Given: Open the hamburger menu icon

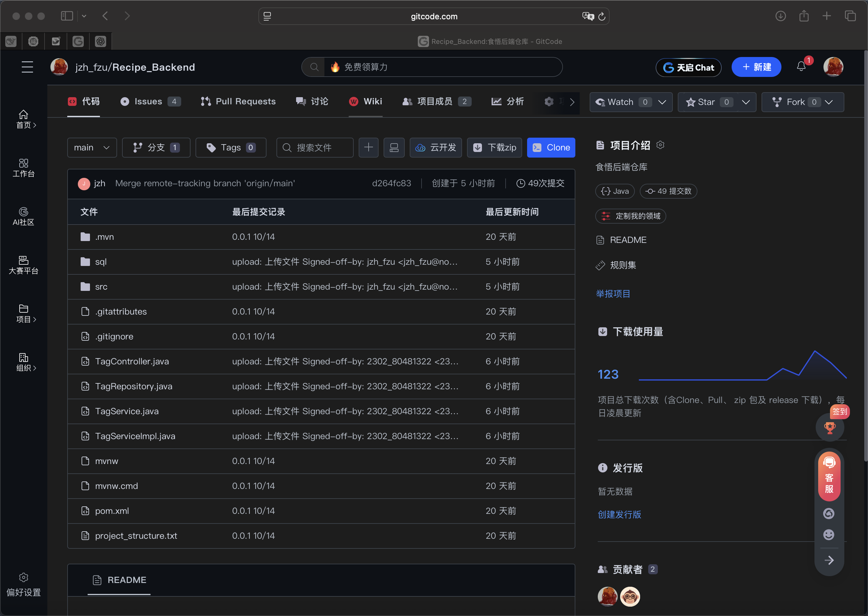Looking at the screenshot, I should click(27, 67).
